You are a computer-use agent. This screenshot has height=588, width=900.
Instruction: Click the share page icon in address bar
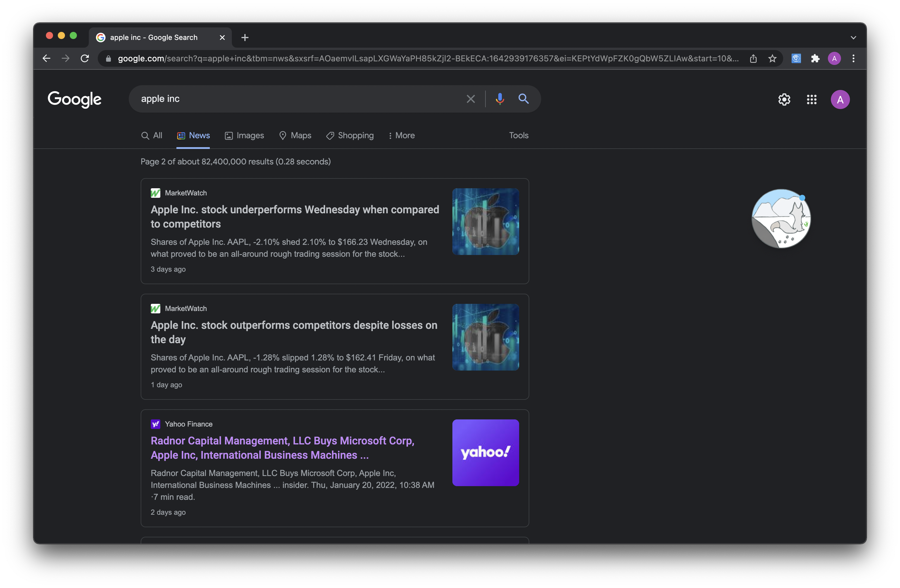click(x=753, y=59)
